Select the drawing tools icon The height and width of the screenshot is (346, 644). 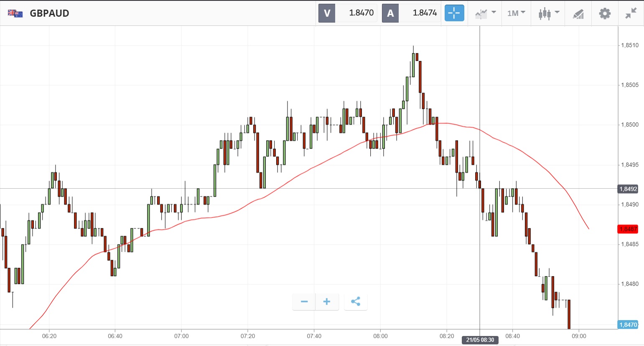click(x=578, y=14)
